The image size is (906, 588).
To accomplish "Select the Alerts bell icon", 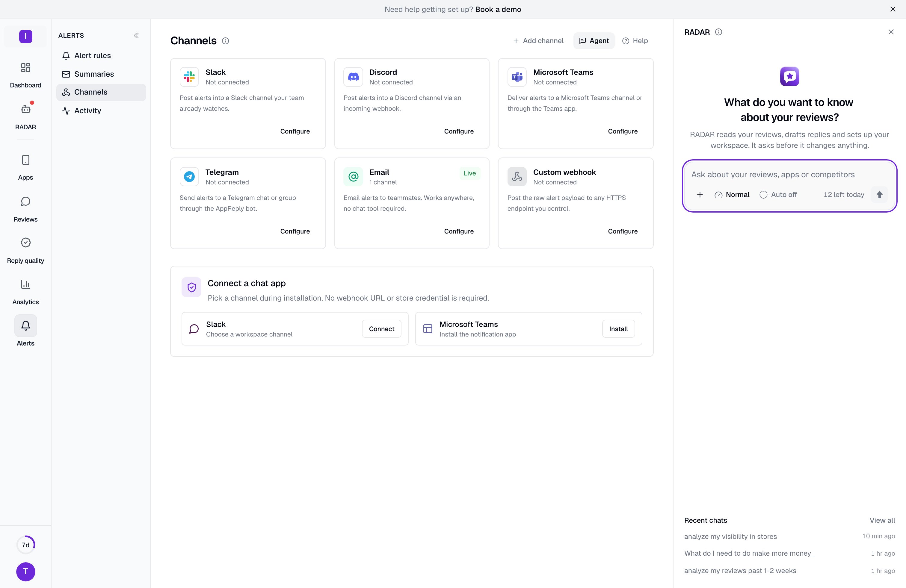I will 25,325.
